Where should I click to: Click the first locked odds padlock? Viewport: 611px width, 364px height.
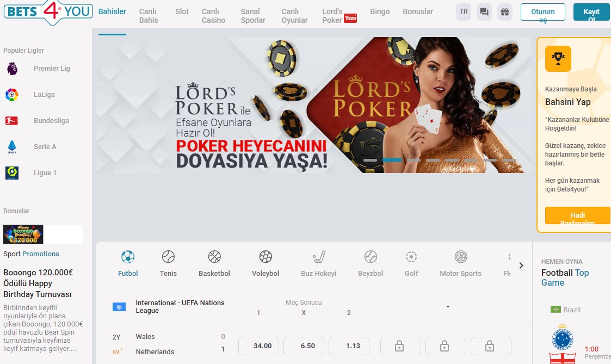pyautogui.click(x=400, y=346)
